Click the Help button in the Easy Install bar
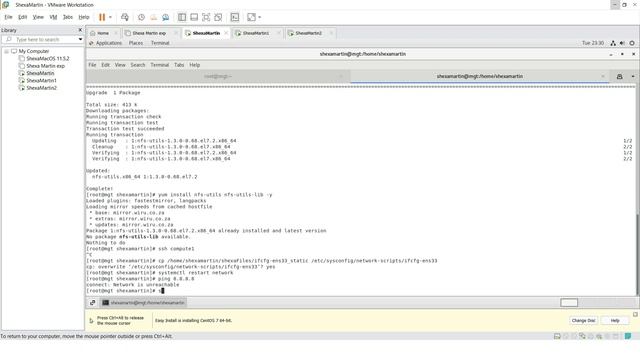This screenshot has width=640, height=360. [615, 320]
